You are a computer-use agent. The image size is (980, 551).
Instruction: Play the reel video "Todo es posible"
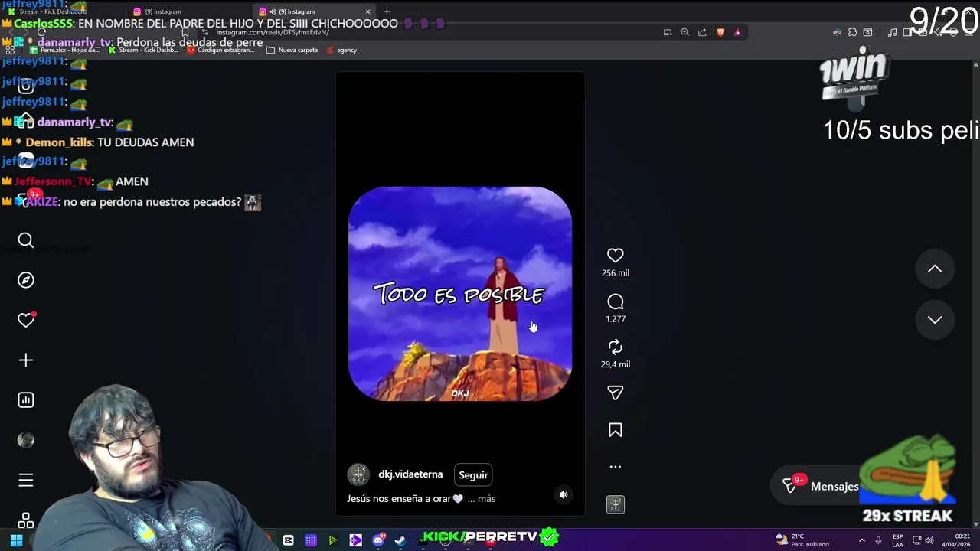coord(459,294)
